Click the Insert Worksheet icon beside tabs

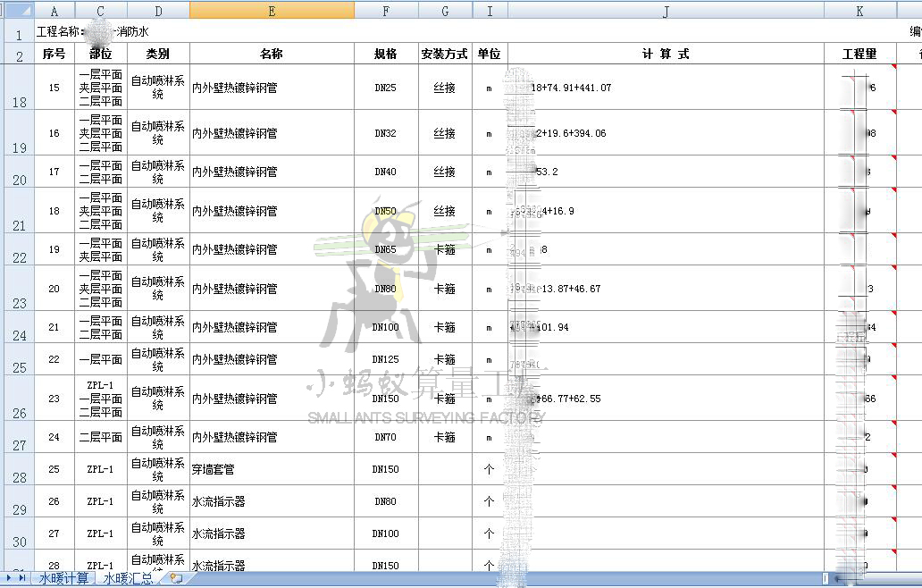[176, 578]
